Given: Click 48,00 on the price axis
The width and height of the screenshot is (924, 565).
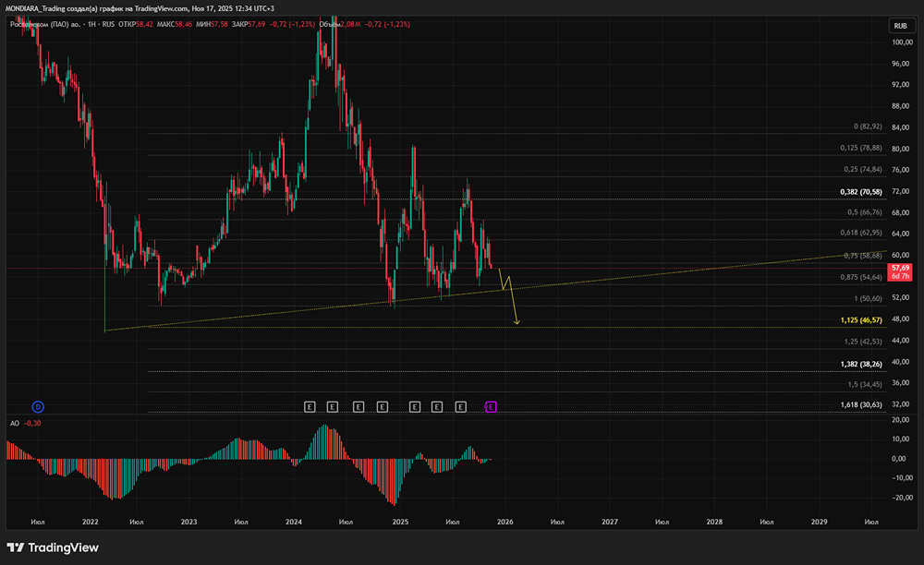Looking at the screenshot, I should [x=900, y=319].
